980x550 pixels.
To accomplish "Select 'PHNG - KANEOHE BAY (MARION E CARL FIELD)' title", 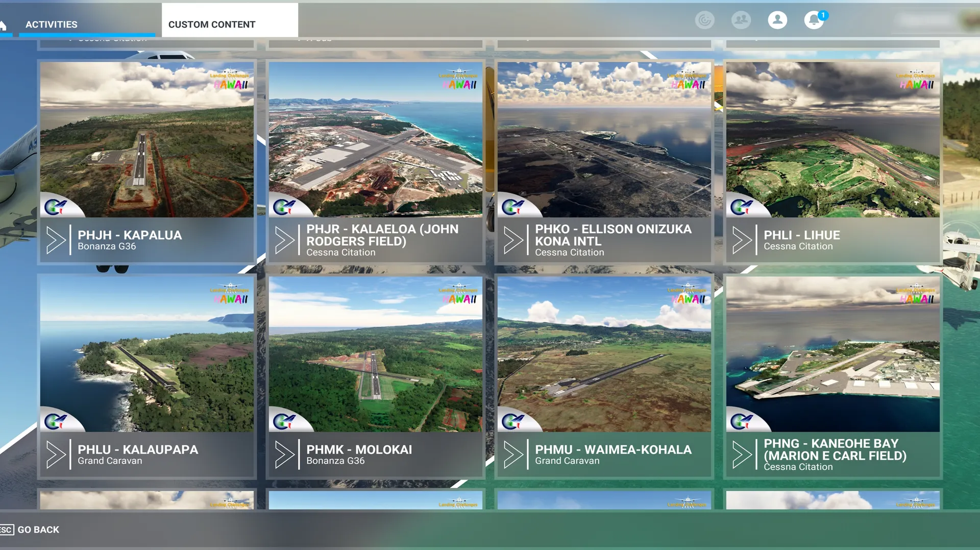I will [x=835, y=449].
